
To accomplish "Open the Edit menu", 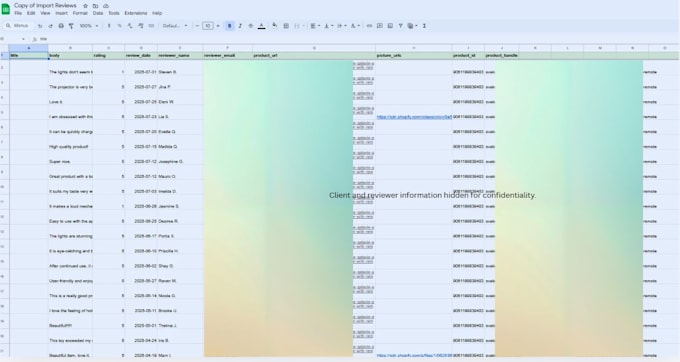I will [x=31, y=13].
